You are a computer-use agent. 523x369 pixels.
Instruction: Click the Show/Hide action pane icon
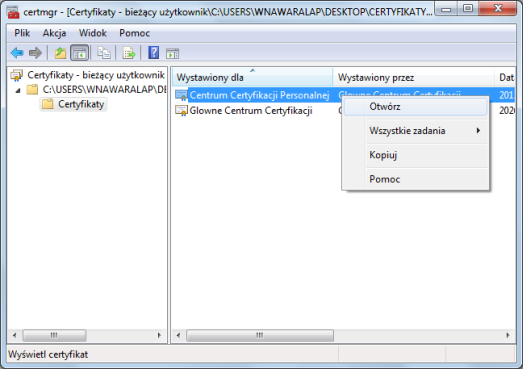(x=172, y=53)
